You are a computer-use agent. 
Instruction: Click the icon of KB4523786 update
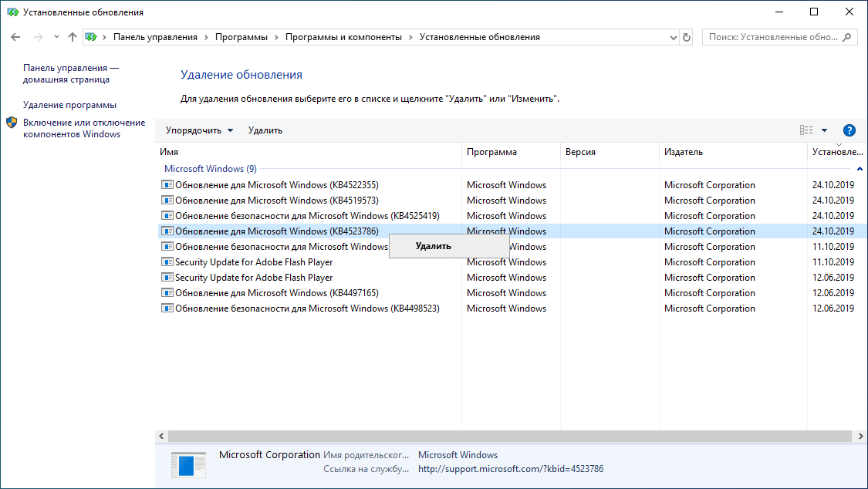click(x=167, y=231)
